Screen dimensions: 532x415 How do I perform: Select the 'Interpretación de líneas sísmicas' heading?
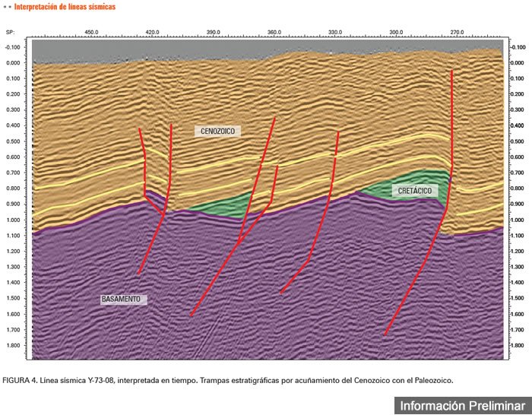pyautogui.click(x=67, y=7)
